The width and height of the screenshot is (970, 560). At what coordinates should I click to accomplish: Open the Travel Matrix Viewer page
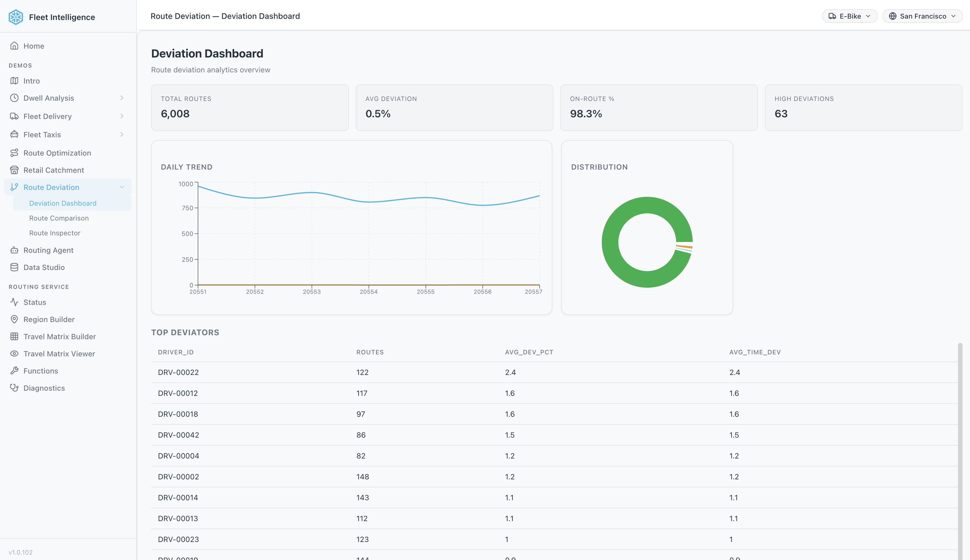(x=59, y=354)
